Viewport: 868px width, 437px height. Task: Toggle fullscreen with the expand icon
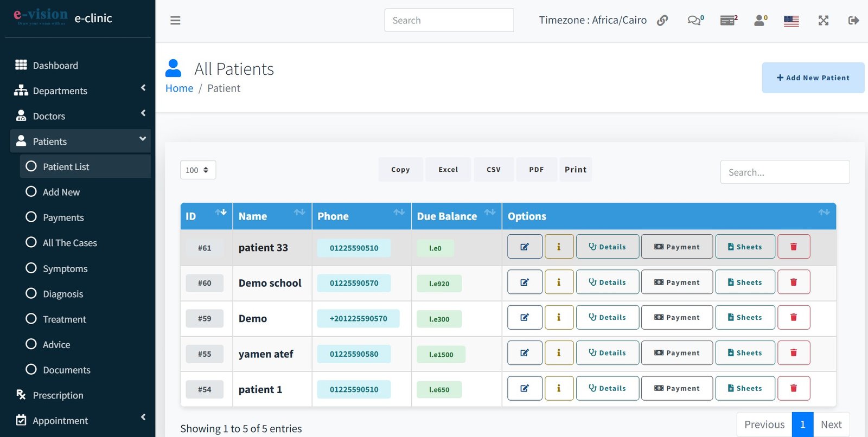[823, 21]
